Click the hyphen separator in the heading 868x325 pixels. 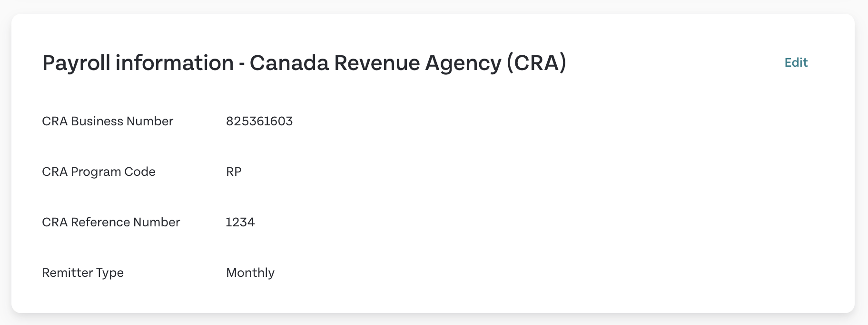click(241, 64)
